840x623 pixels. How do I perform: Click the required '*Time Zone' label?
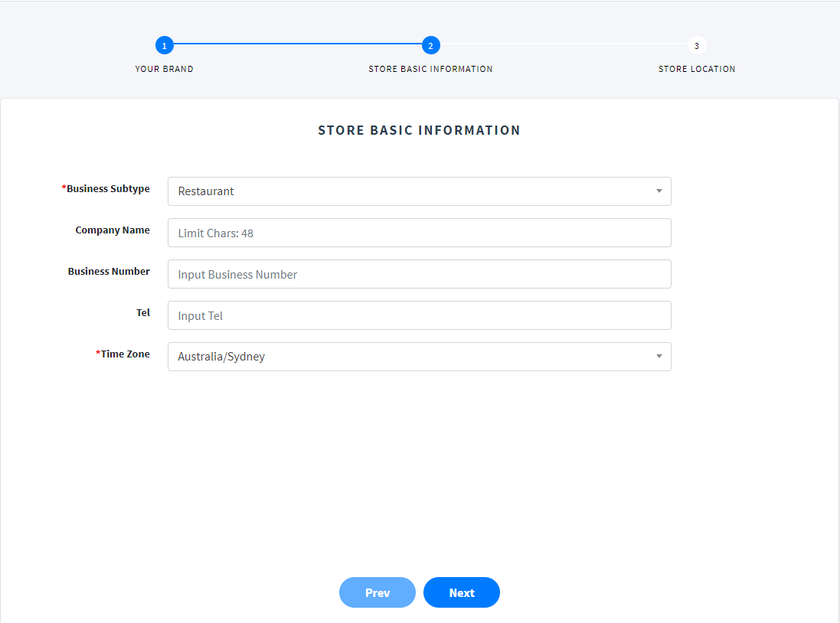pos(123,354)
